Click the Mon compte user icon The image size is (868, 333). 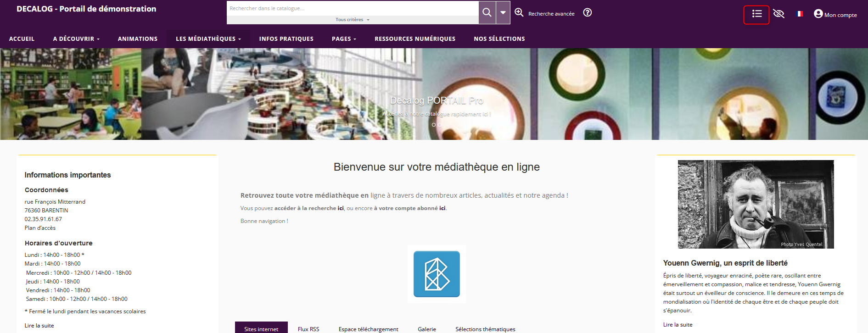pos(818,14)
